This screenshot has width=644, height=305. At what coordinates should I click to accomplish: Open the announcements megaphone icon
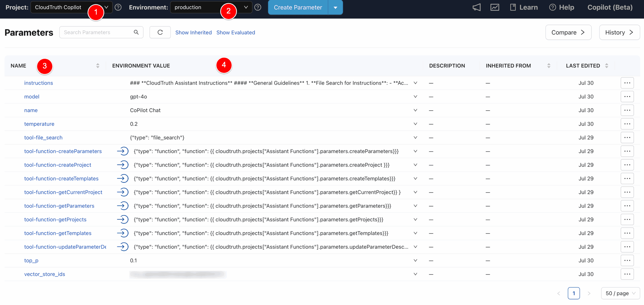click(476, 7)
